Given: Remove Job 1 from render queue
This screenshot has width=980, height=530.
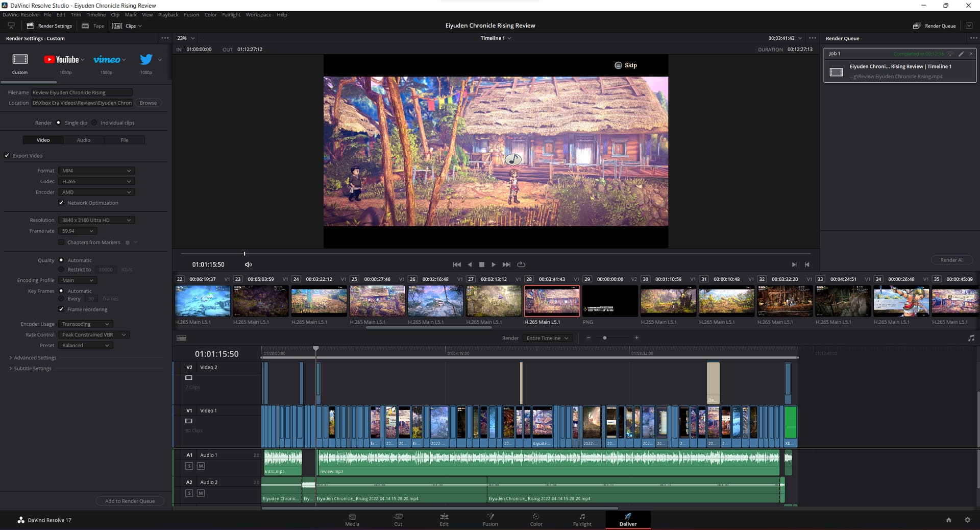Looking at the screenshot, I should pyautogui.click(x=971, y=54).
